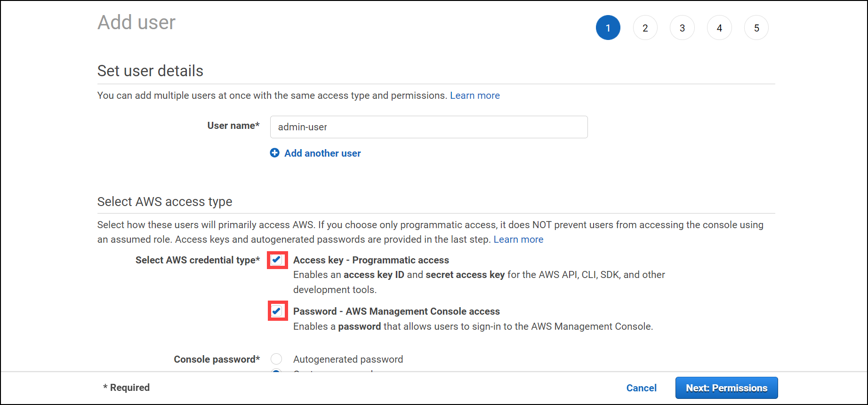Click the * Required footnote text
This screenshot has width=868, height=405.
point(126,388)
